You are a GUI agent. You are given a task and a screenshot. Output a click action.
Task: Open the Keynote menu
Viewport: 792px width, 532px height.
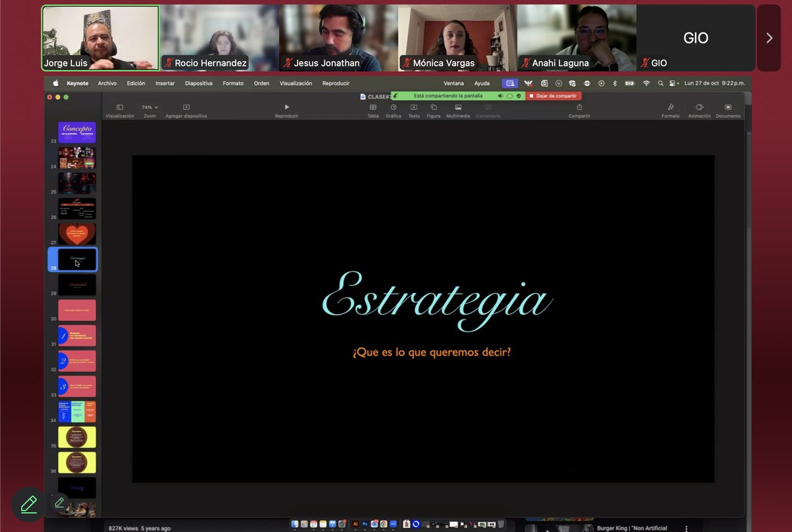point(77,83)
